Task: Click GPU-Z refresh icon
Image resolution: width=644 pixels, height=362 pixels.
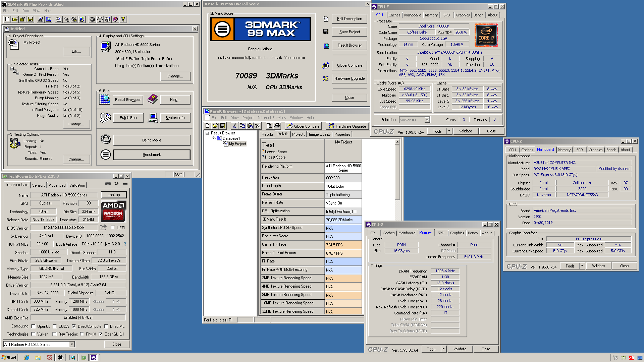Action: (116, 183)
